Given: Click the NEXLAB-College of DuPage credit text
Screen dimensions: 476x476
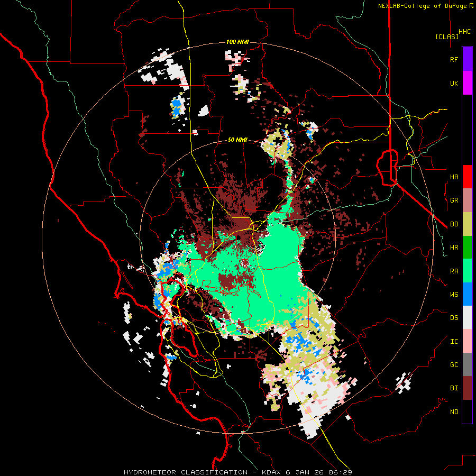Looking at the screenshot, I should (422, 6).
